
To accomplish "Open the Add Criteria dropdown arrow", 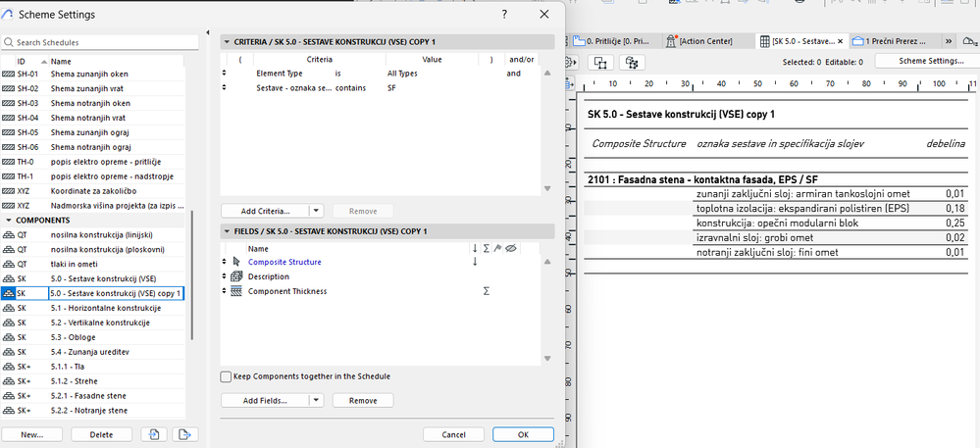I will pyautogui.click(x=317, y=211).
